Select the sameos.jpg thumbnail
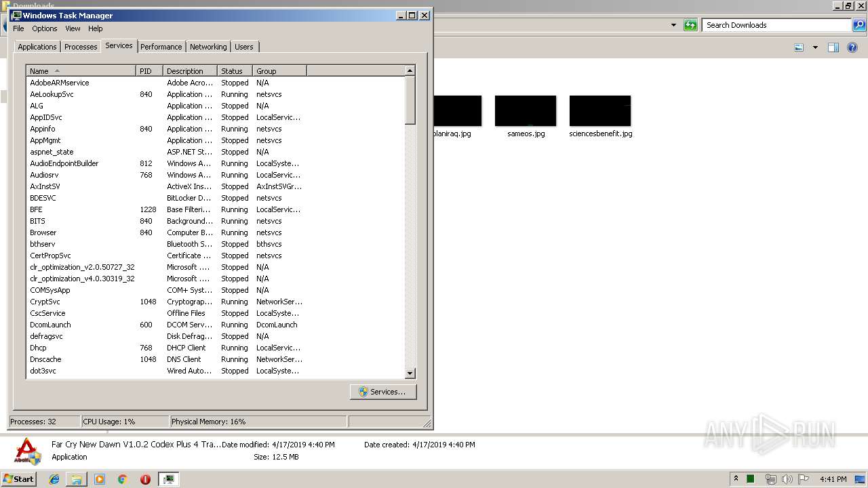Image resolution: width=868 pixels, height=488 pixels. (526, 110)
